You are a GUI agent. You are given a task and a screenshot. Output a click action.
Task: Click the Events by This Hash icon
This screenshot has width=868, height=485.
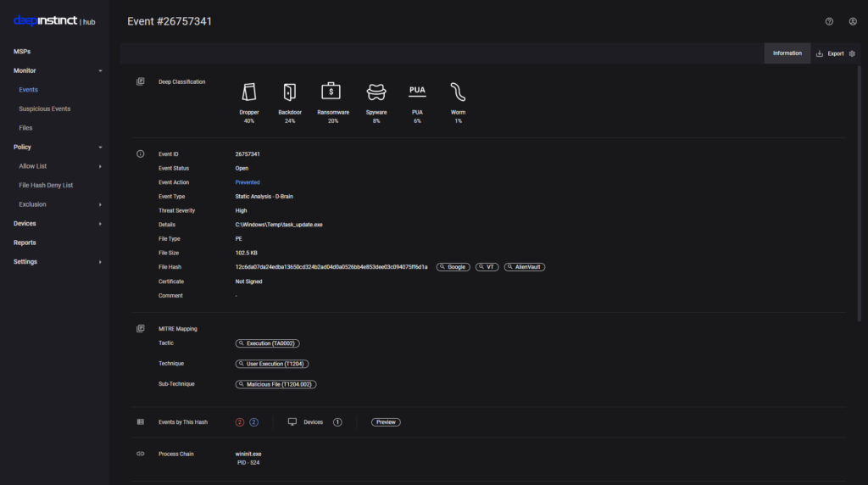[x=141, y=422]
